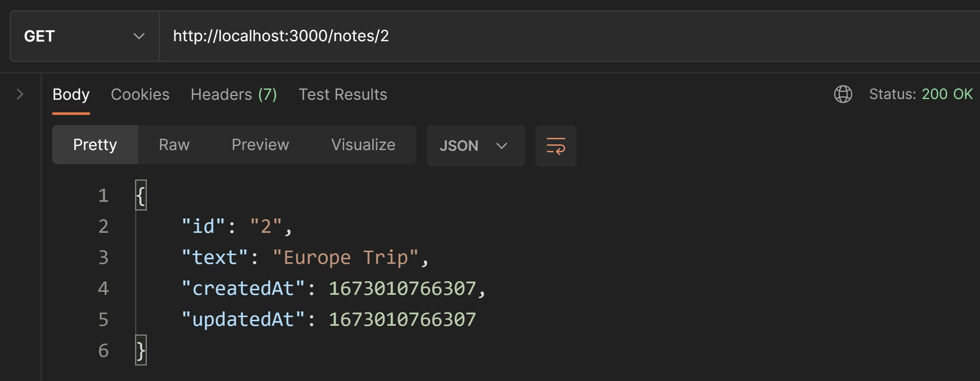This screenshot has width=980, height=381.
Task: Select the Raw view
Action: [x=174, y=145]
